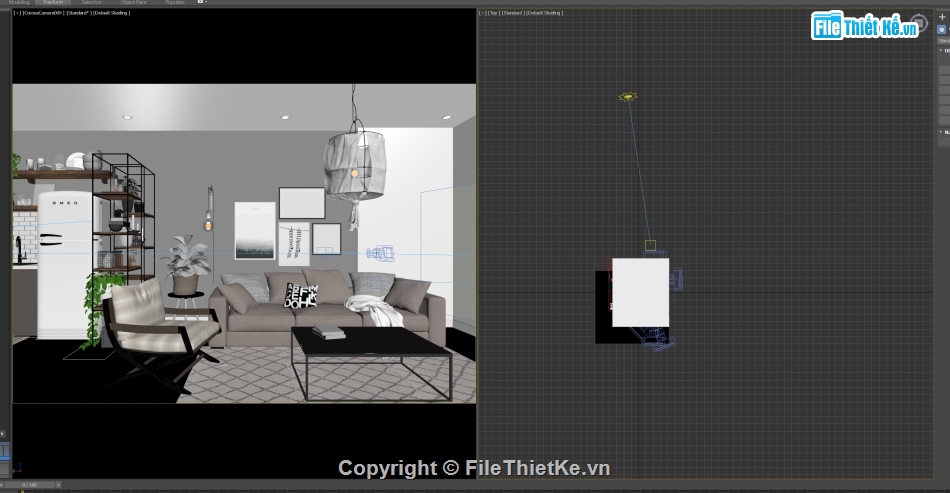The height and width of the screenshot is (493, 950).
Task: Select the white ceiling plane in Top viewport
Action: (640, 293)
